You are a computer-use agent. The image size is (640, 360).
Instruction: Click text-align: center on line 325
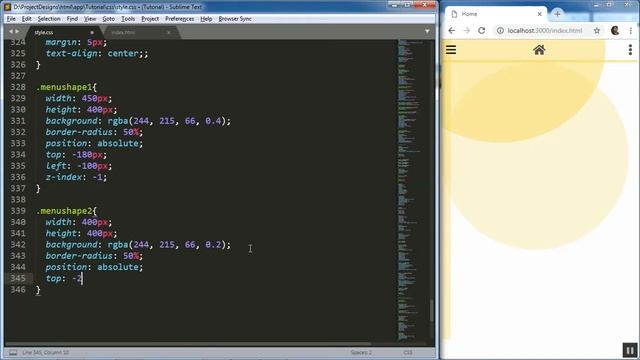[x=97, y=53]
